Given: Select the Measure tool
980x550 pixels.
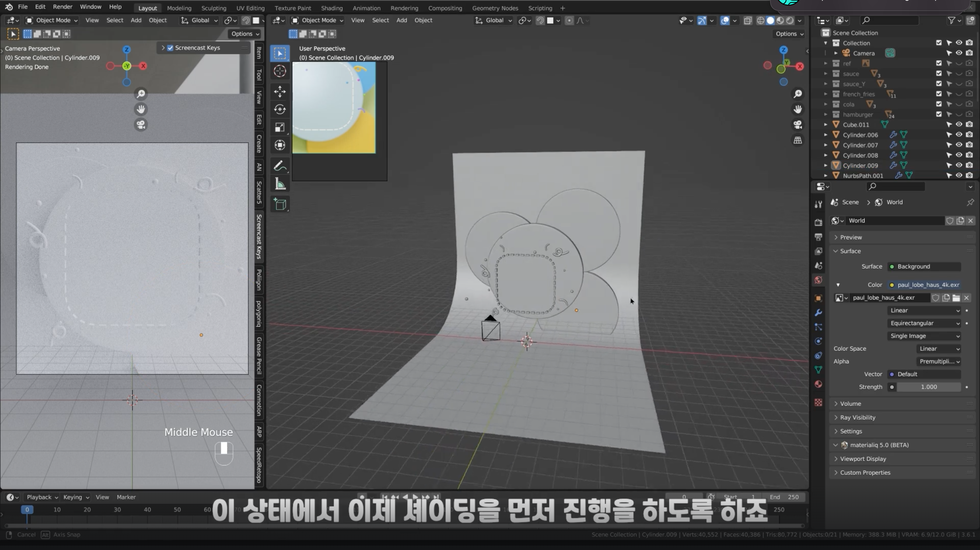Looking at the screenshot, I should coord(280,184).
